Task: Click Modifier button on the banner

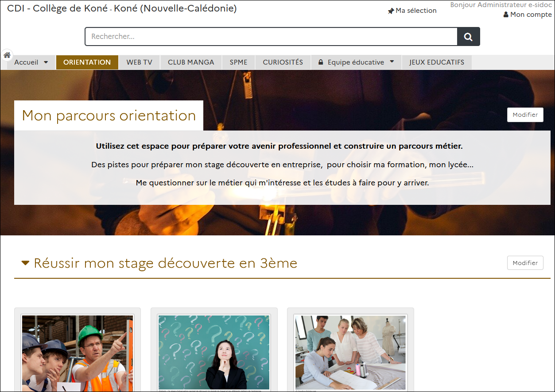Action: pos(525,115)
